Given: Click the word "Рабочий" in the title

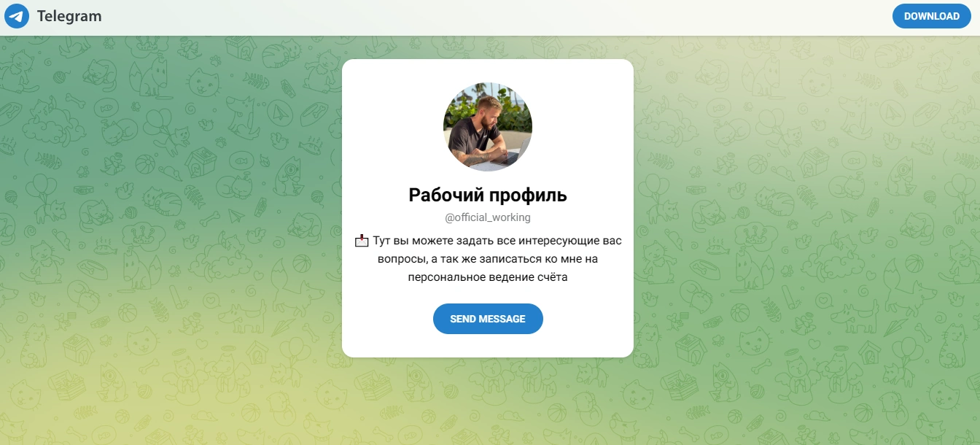Looking at the screenshot, I should (443, 196).
